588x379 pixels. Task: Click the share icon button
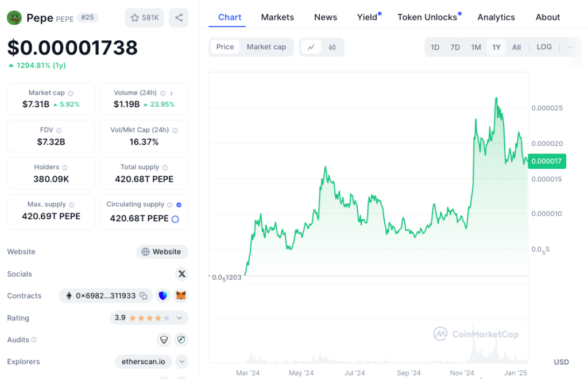[179, 18]
